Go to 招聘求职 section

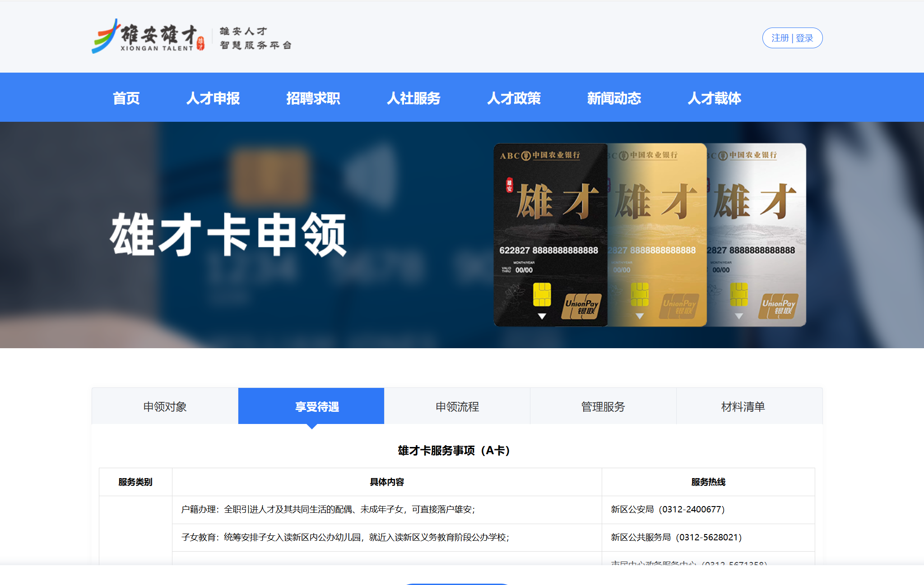click(313, 98)
